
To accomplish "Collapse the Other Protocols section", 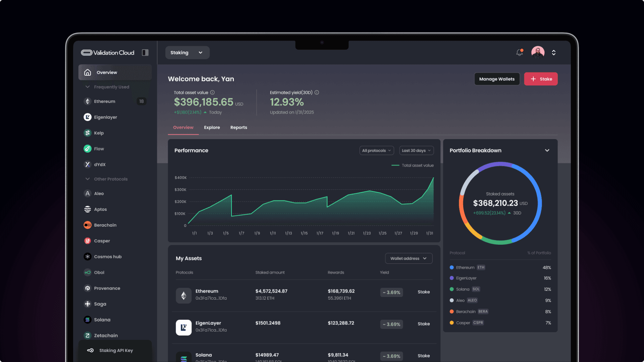I will [88, 179].
